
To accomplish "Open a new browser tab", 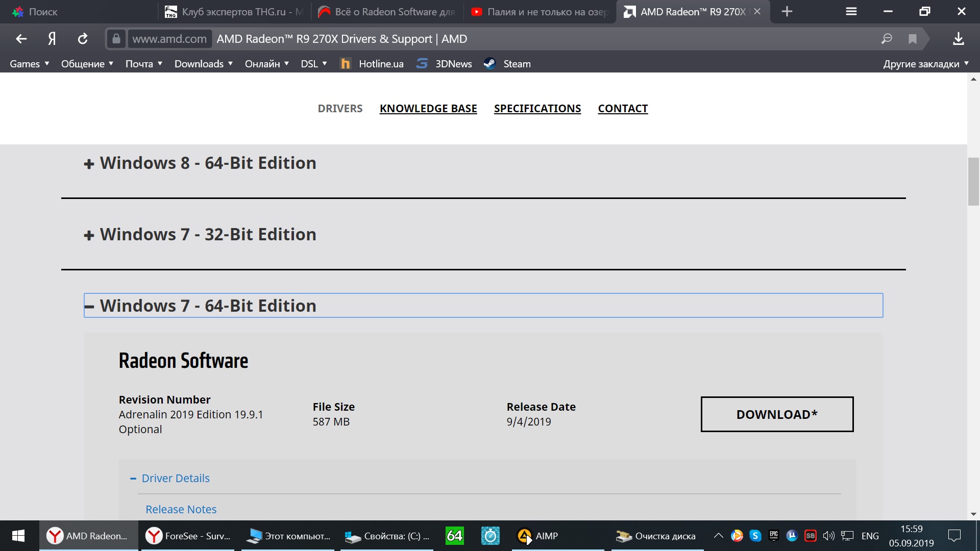I will point(787,11).
